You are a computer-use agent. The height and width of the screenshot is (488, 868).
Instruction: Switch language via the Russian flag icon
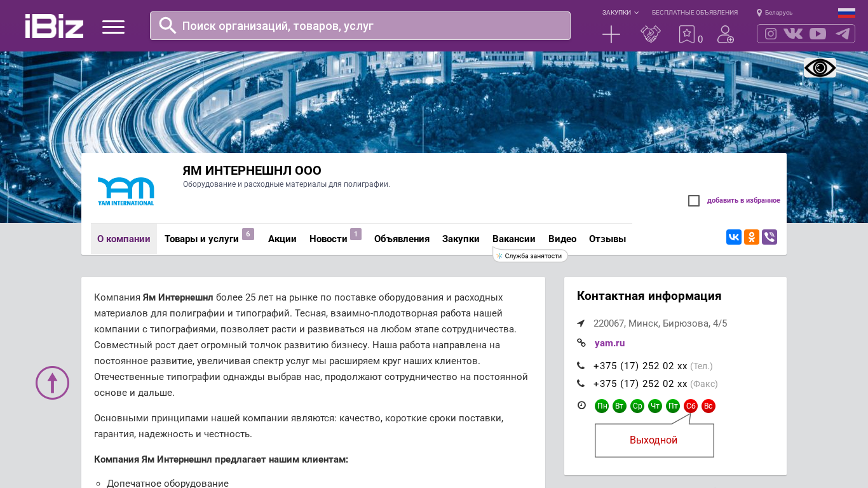(846, 13)
